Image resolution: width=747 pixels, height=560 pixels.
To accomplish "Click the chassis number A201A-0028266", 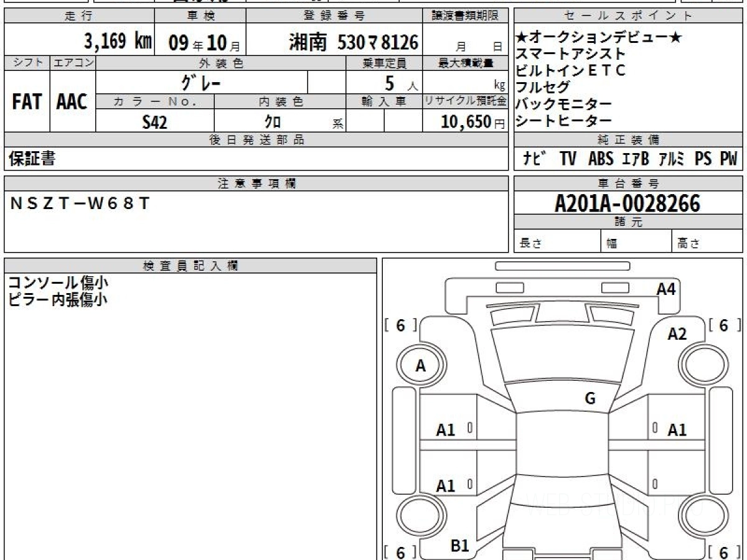I will click(x=627, y=203).
